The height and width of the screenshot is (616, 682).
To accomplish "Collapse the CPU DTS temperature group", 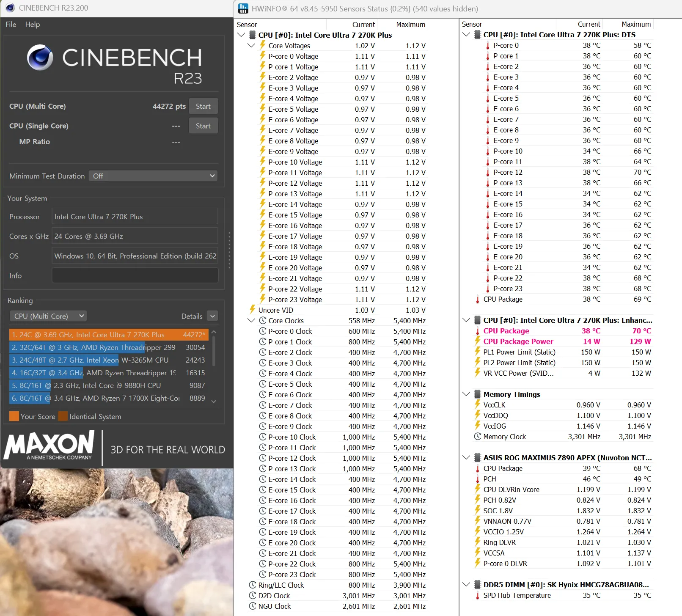I will coord(466,35).
